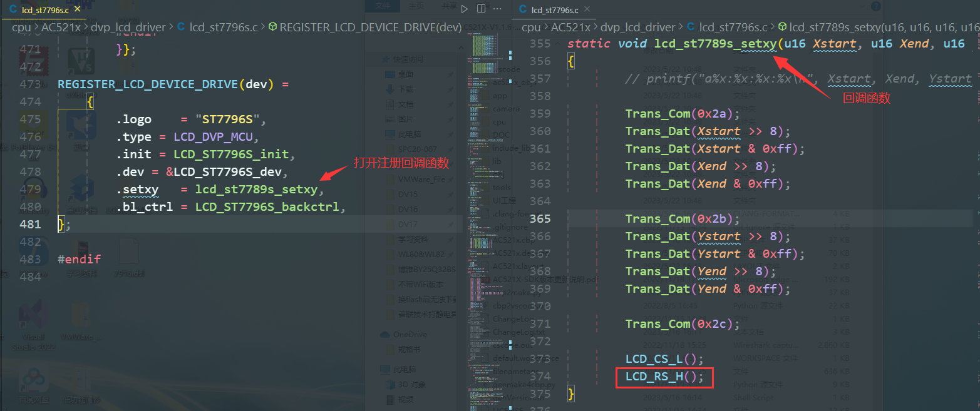Click LCD_ST7796S_backctrl on line 480
980x411 pixels.
coord(268,206)
